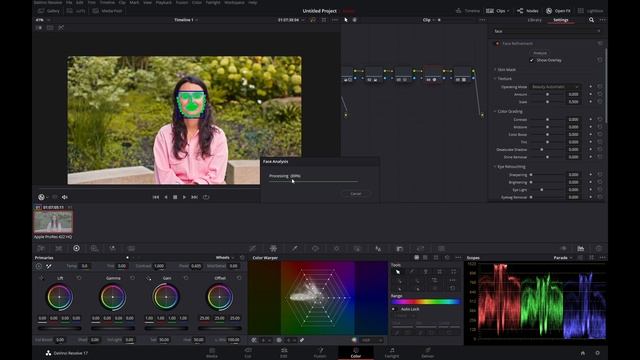Viewport: 640px width, 360px height.
Task: Open the Color Wheels palette icon
Action: point(76,248)
